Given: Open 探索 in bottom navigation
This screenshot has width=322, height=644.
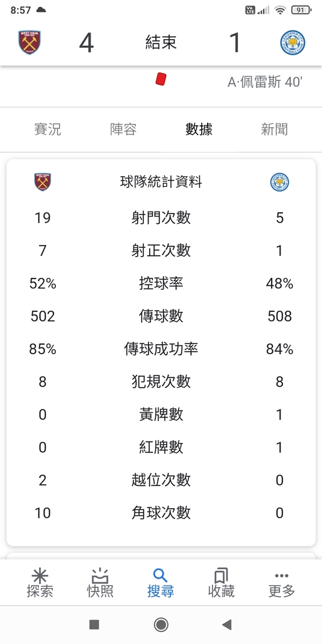Looking at the screenshot, I should (40, 583).
